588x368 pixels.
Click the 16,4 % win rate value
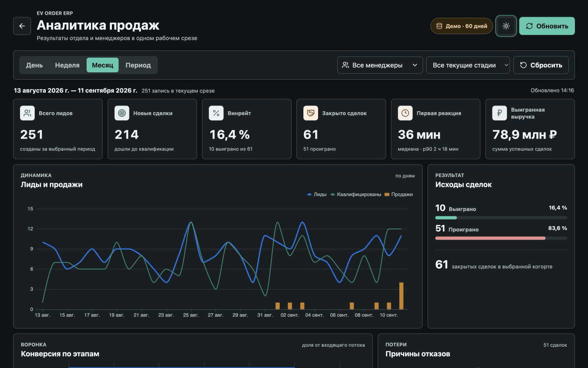pyautogui.click(x=229, y=135)
